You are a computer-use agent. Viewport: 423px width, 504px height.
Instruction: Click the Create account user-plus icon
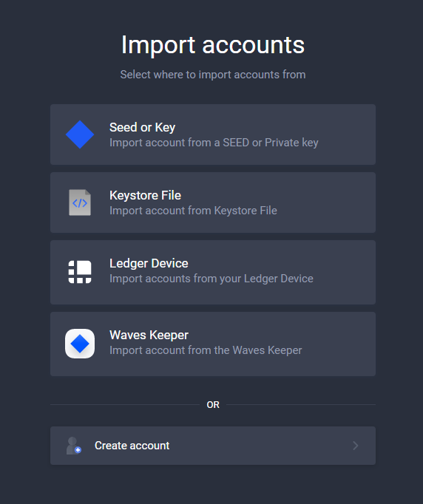(74, 446)
